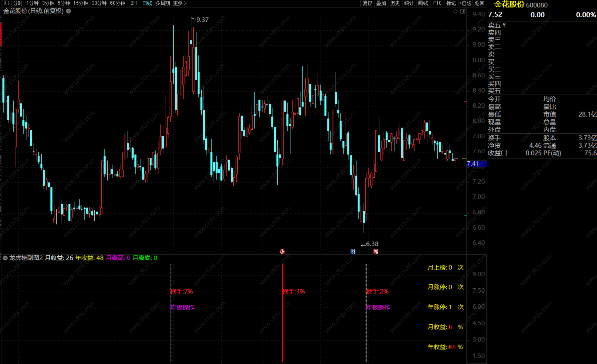Expand the 龙虎榜副图2 indicator dropdown

coord(5,258)
